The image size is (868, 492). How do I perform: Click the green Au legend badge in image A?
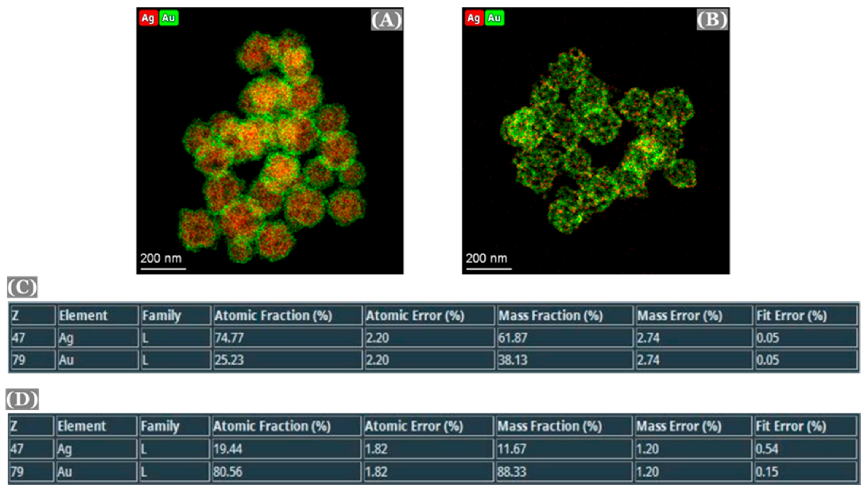168,18
